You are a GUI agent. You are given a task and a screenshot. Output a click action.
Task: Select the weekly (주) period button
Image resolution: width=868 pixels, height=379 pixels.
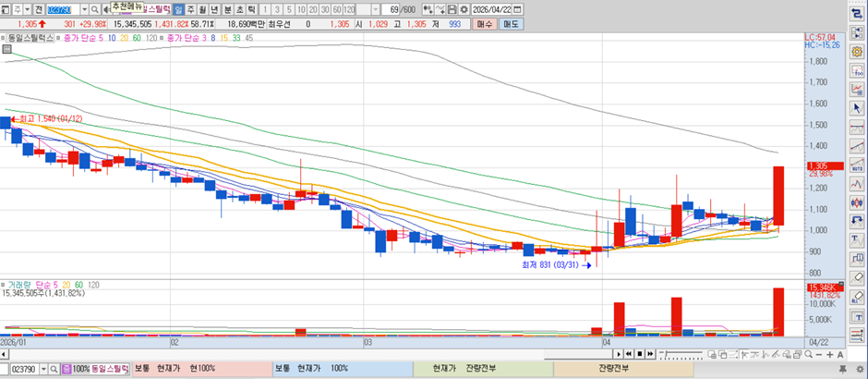tap(190, 9)
